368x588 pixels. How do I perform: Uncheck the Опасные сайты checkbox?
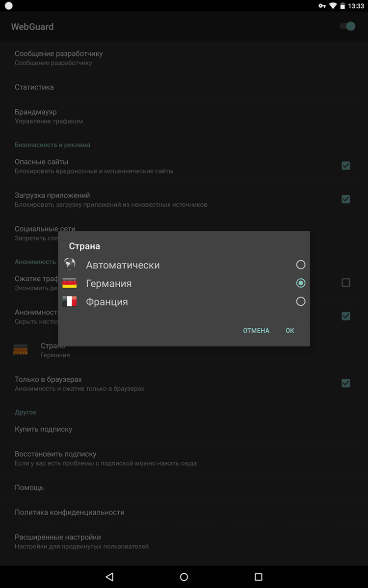[346, 166]
